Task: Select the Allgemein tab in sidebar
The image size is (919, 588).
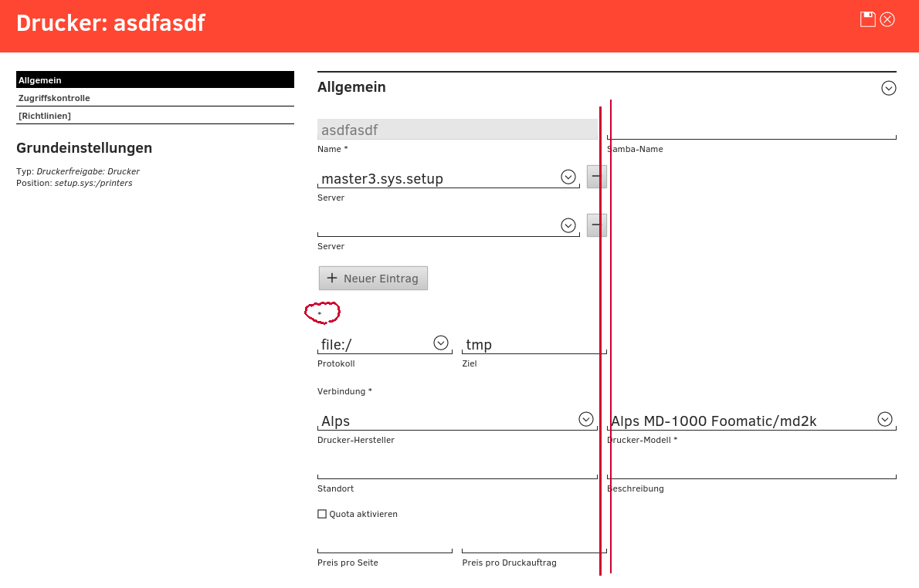Action: pos(154,79)
